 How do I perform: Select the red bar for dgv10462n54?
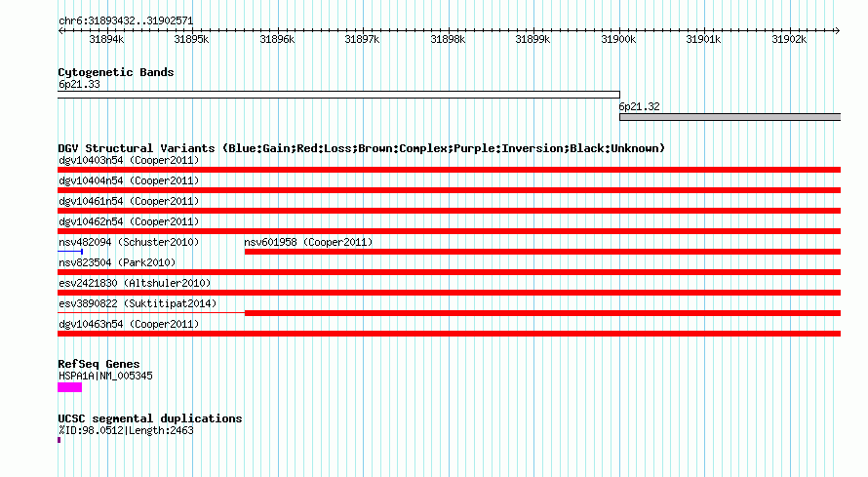pyautogui.click(x=449, y=231)
